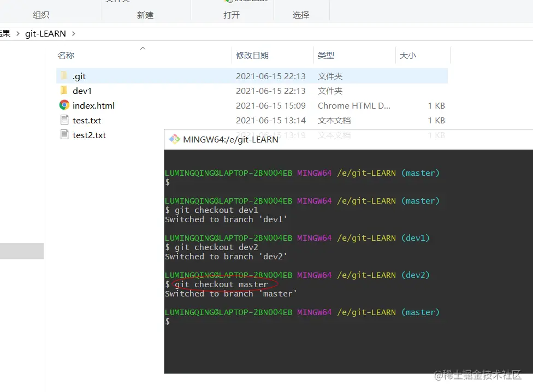
Task: Select highlighted item in left navigation pane
Action: 22,251
